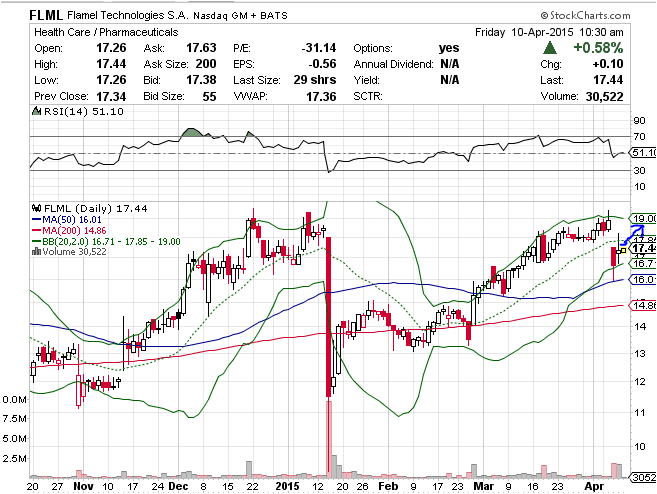
Task: Click the High value 17.44
Action: pos(111,64)
